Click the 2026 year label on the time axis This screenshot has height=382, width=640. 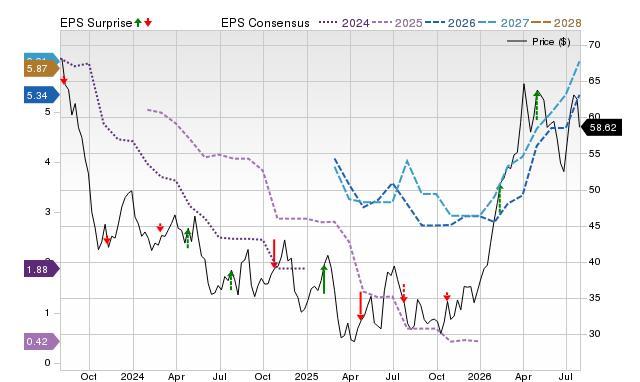click(480, 376)
